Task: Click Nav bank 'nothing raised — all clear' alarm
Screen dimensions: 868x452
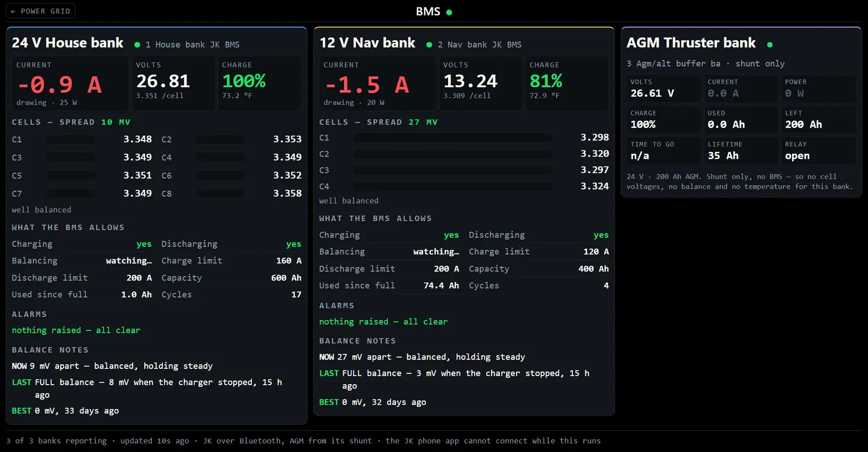Action: 384,322
